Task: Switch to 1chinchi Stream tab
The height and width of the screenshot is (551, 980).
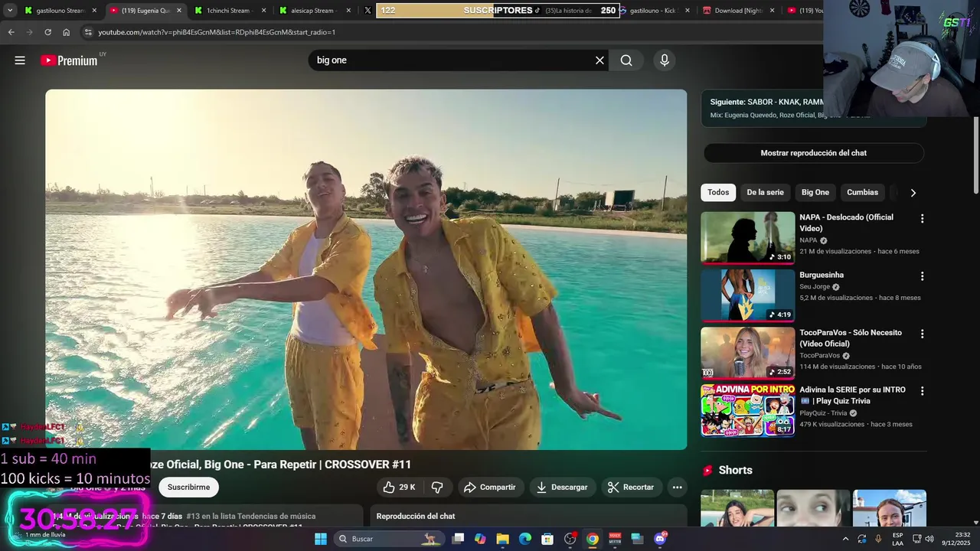Action: 228,11
